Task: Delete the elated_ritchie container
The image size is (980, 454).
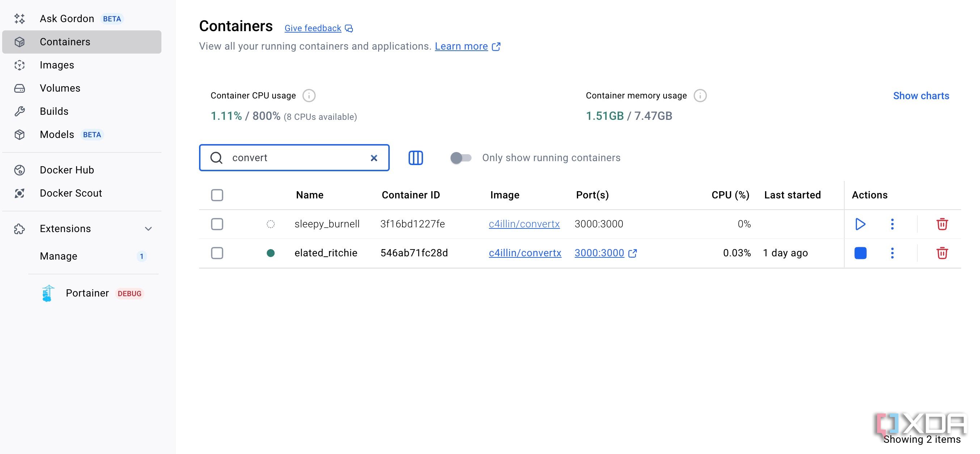Action: [x=942, y=253]
